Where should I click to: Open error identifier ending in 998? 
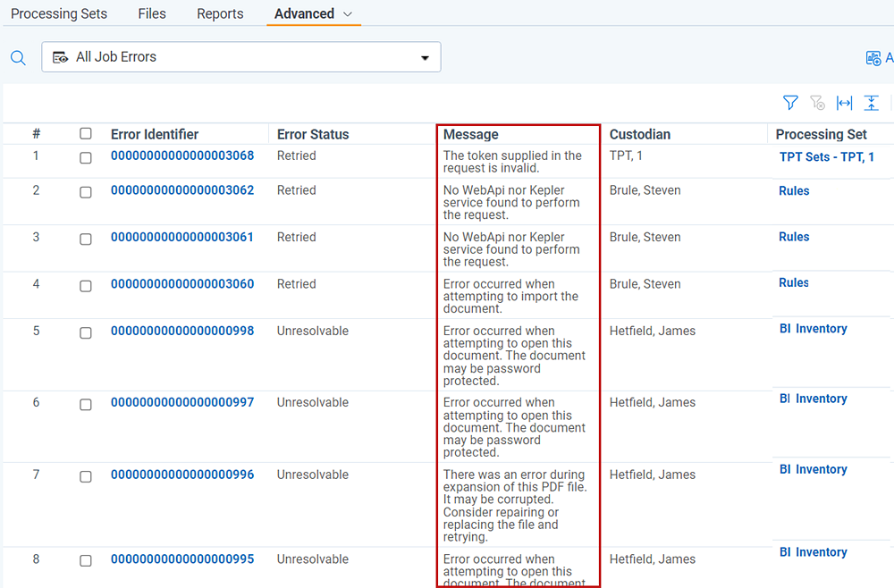182,331
